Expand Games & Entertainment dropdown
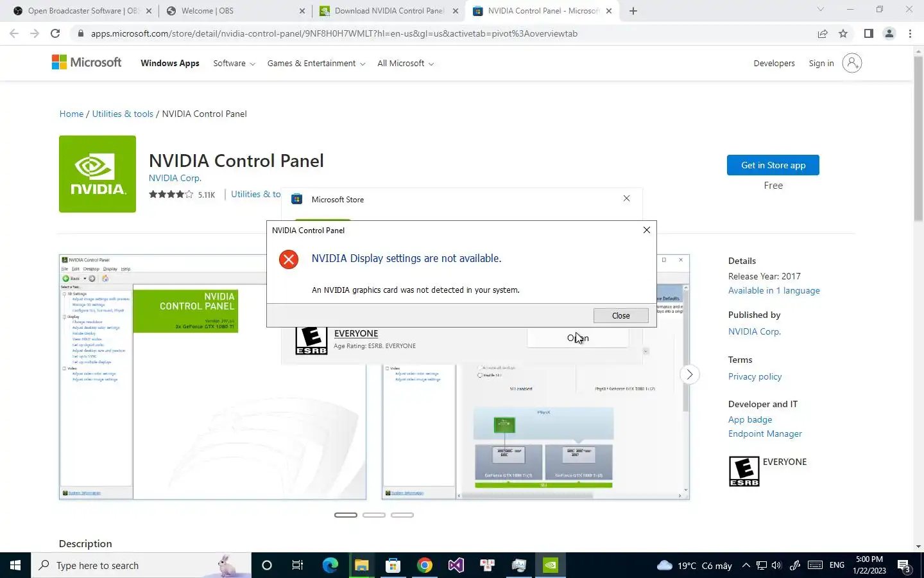 tap(316, 63)
